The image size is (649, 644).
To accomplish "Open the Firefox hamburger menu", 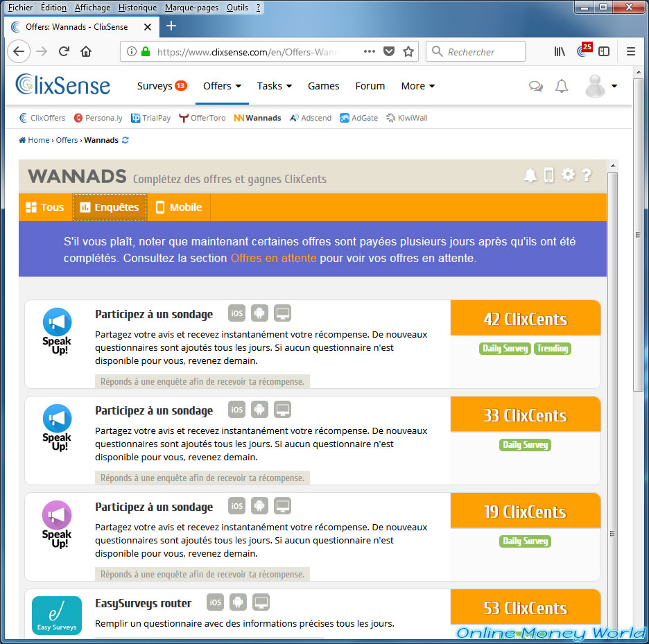I will 630,51.
